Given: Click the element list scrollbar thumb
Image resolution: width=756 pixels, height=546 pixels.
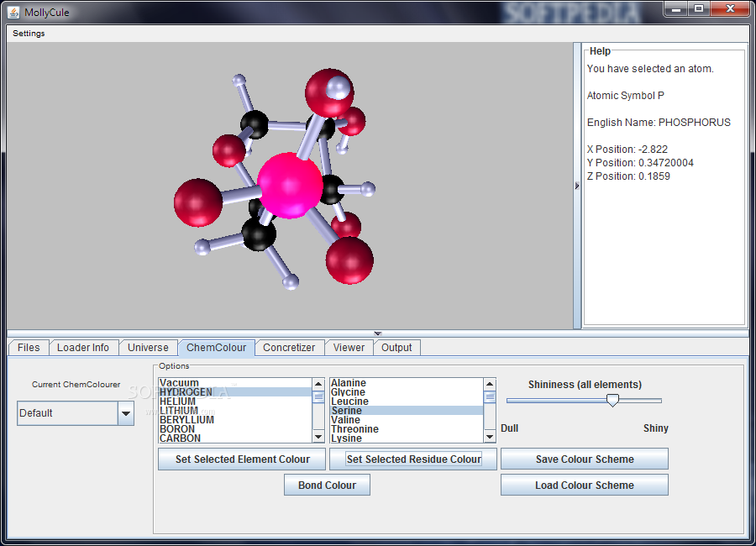Looking at the screenshot, I should tap(318, 397).
